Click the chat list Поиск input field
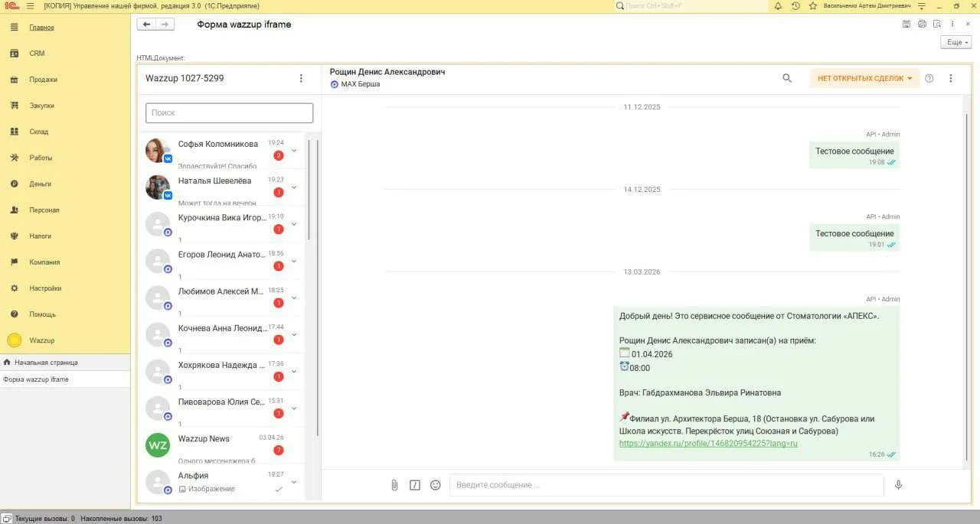This screenshot has width=980, height=524. [229, 112]
